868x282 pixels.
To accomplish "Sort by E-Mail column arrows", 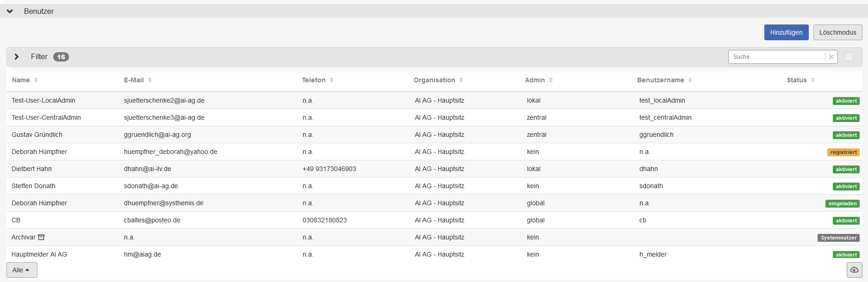I will click(x=150, y=80).
